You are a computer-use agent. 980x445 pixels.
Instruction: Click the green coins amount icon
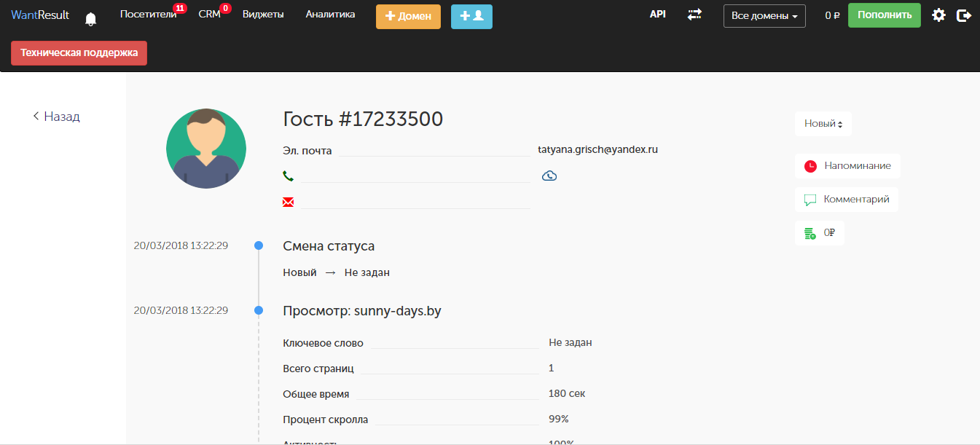point(810,233)
